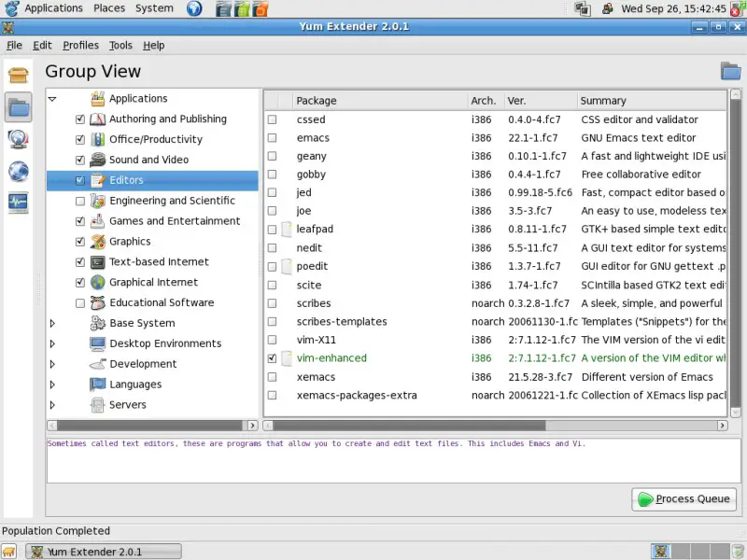This screenshot has height=560, width=747.
Task: Sort packages by the Ver. column header
Action: [x=541, y=101]
